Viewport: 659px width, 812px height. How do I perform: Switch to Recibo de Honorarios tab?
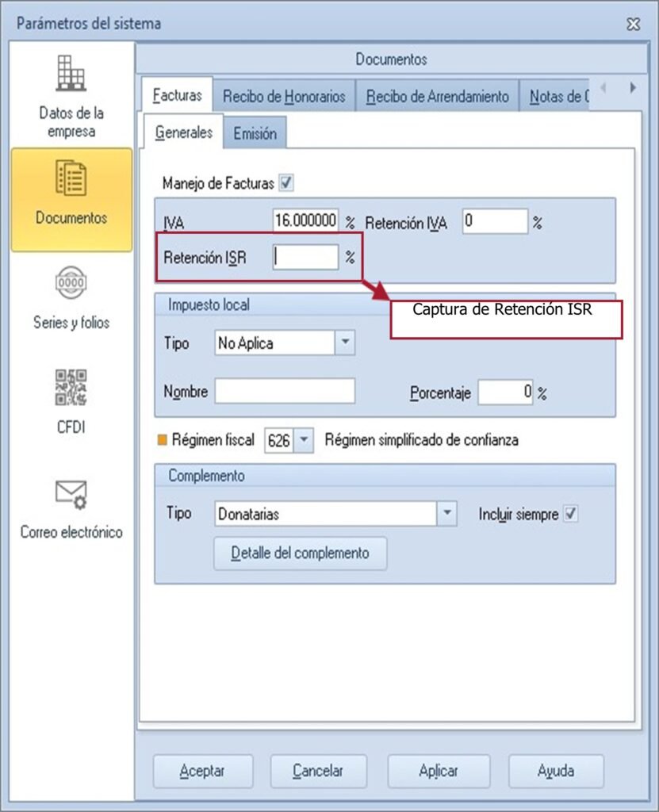click(284, 97)
